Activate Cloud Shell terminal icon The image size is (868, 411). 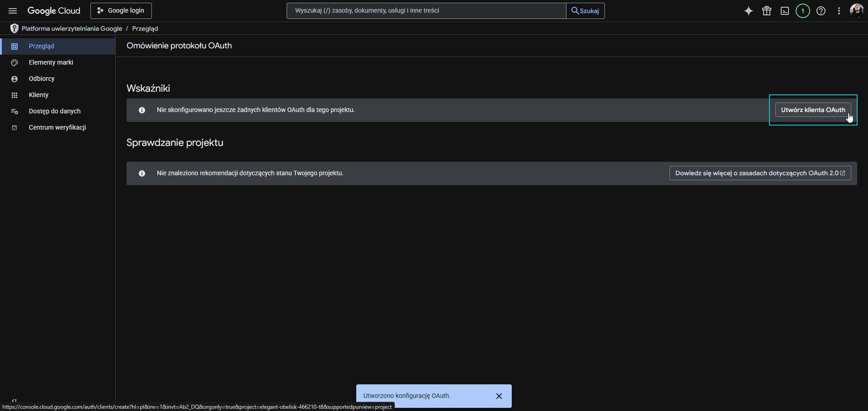click(785, 10)
